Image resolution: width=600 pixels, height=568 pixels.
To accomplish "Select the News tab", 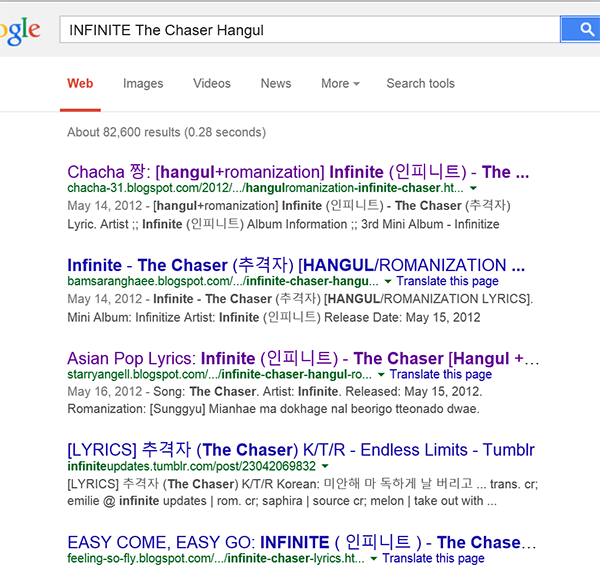I will (x=276, y=84).
